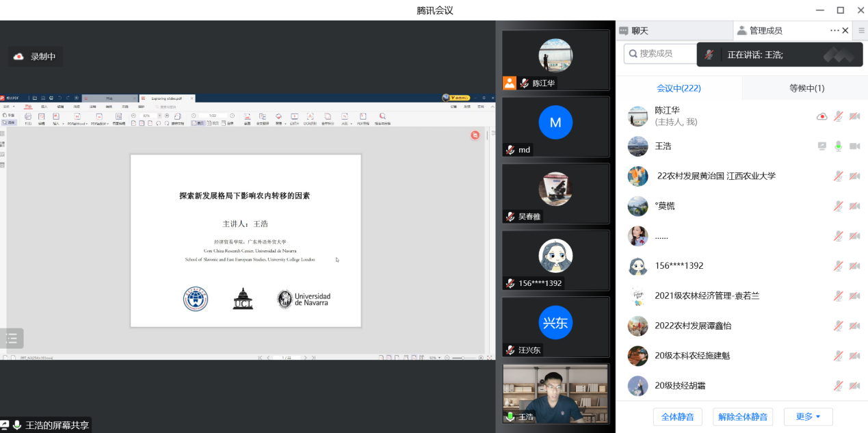Click the blue M avatar of md
868x433 pixels.
click(555, 123)
